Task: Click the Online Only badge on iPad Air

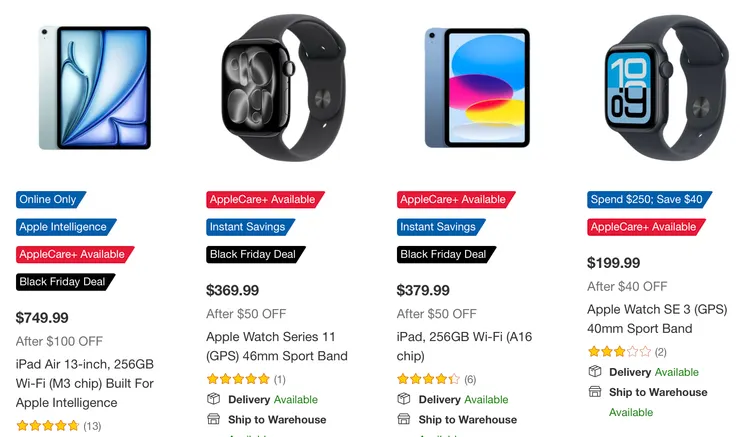Action: 49,199
